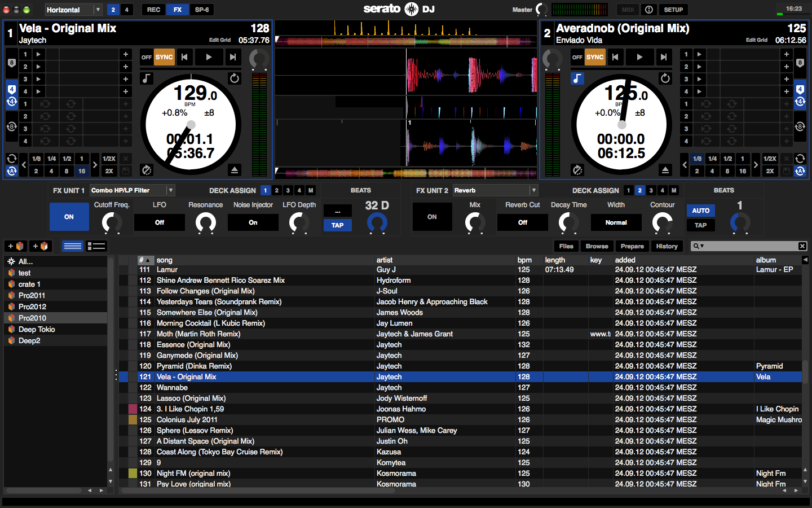812x508 pixels.
Task: Click slip mode icon on deck 1 platter
Action: point(147,170)
